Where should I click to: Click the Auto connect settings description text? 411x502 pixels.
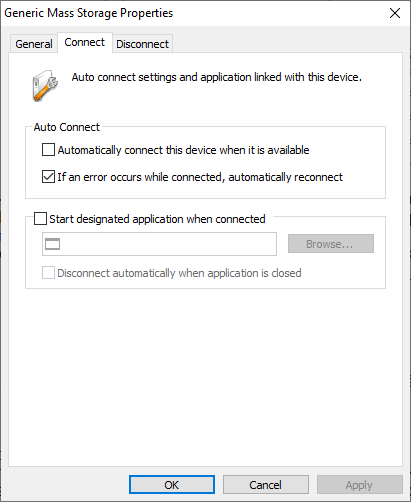click(x=217, y=77)
